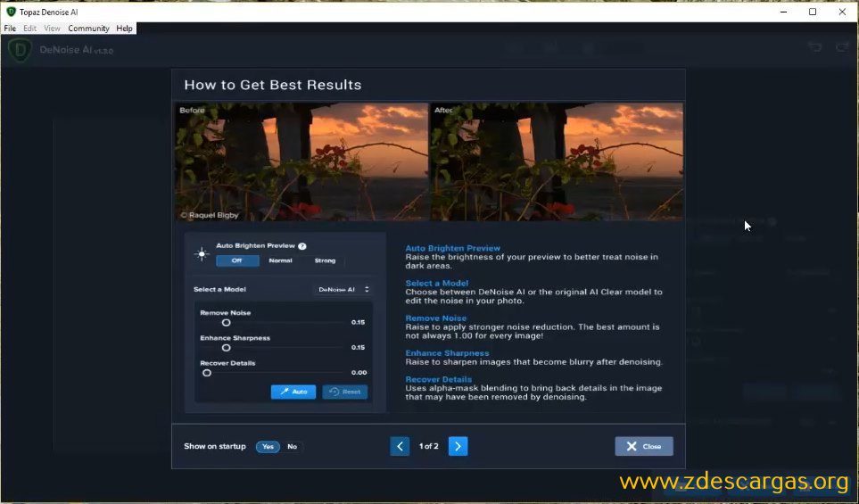
Task: Open the View menu
Action: 52,28
